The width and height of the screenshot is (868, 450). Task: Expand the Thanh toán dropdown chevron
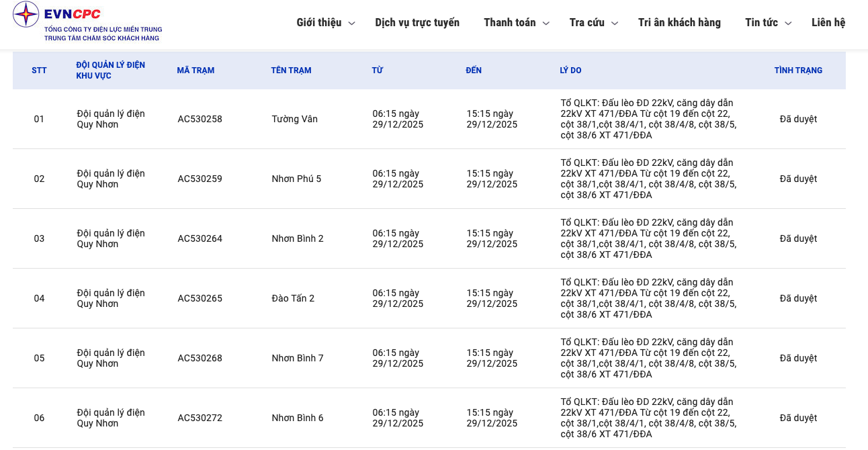click(x=546, y=24)
